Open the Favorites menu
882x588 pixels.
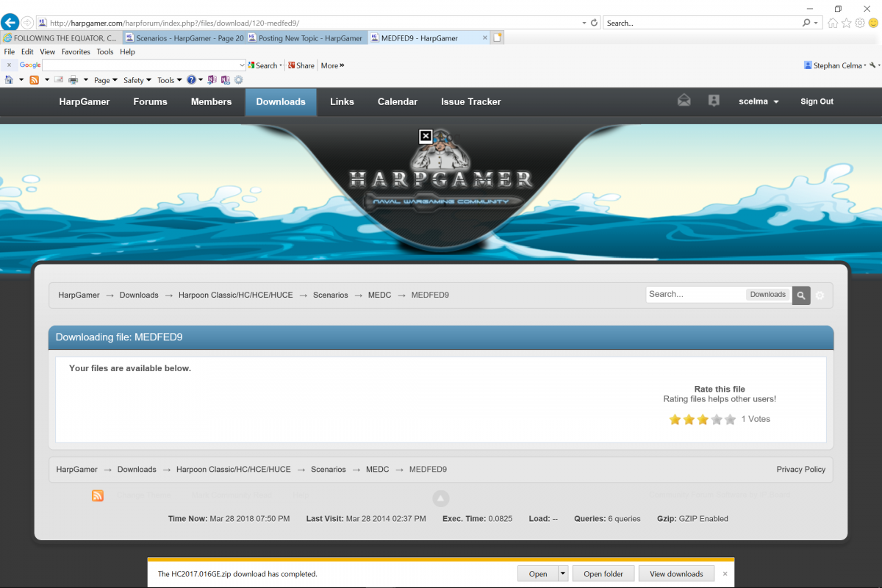(76, 52)
